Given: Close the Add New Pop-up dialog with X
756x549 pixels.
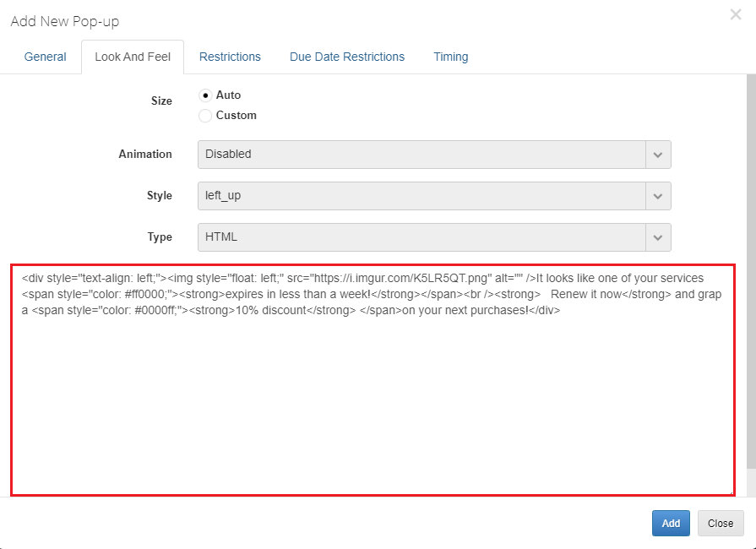Looking at the screenshot, I should 735,14.
